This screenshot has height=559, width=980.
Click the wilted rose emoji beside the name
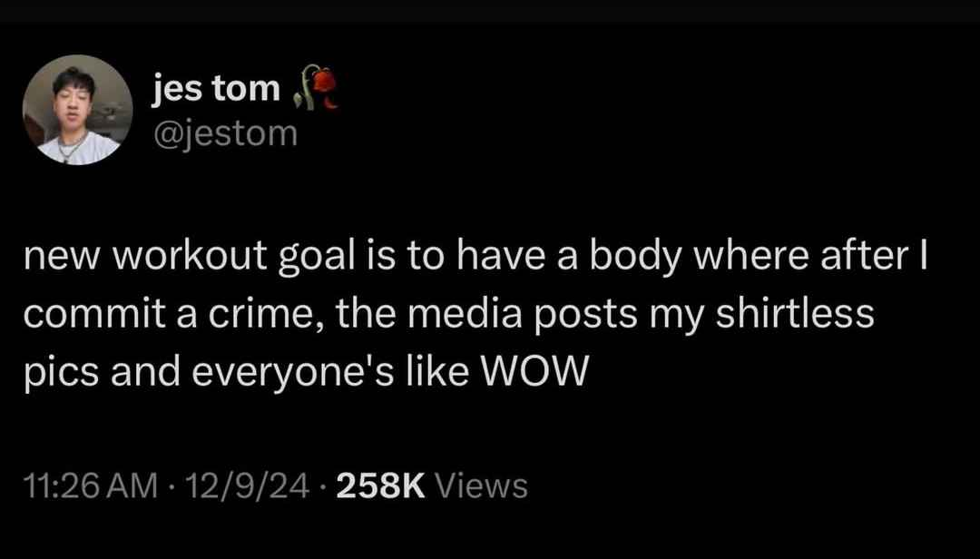pyautogui.click(x=317, y=88)
